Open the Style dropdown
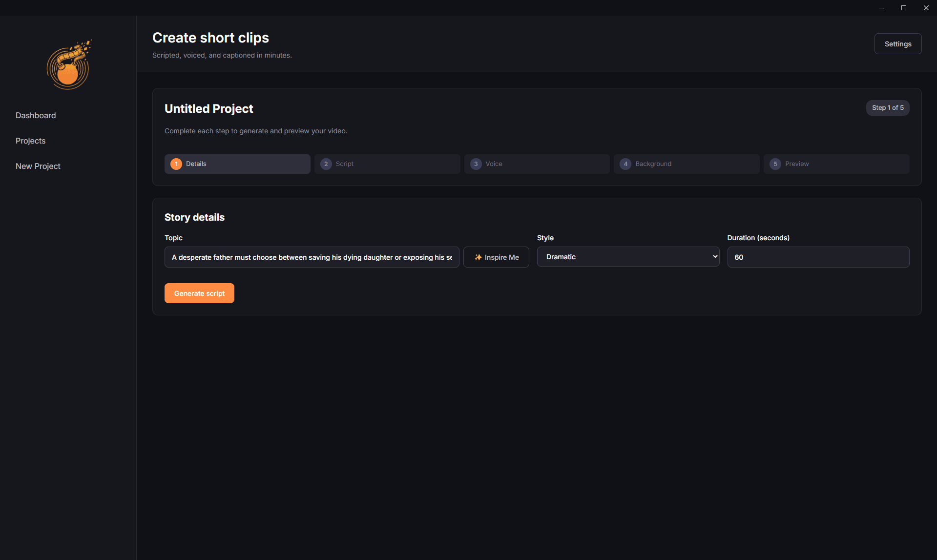The width and height of the screenshot is (937, 560). [x=628, y=256]
